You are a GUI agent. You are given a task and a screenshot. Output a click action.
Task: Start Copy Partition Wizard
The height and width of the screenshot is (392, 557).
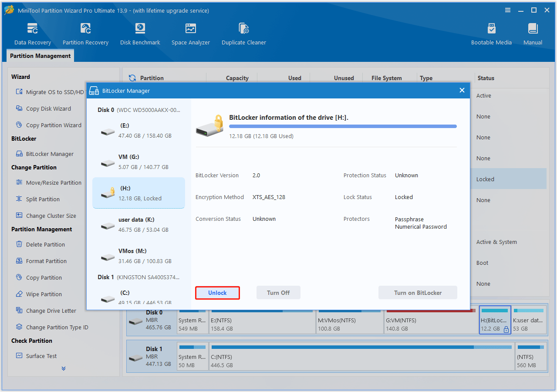(48, 125)
